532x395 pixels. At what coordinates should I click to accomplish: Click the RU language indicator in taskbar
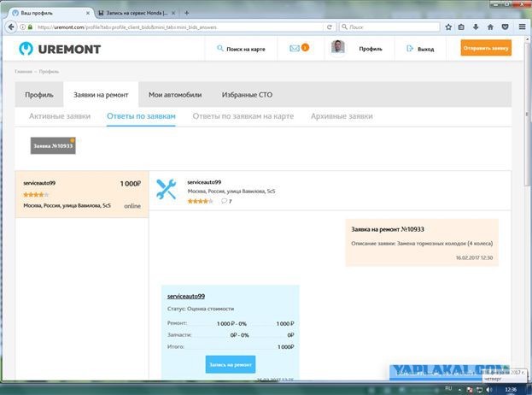448,388
